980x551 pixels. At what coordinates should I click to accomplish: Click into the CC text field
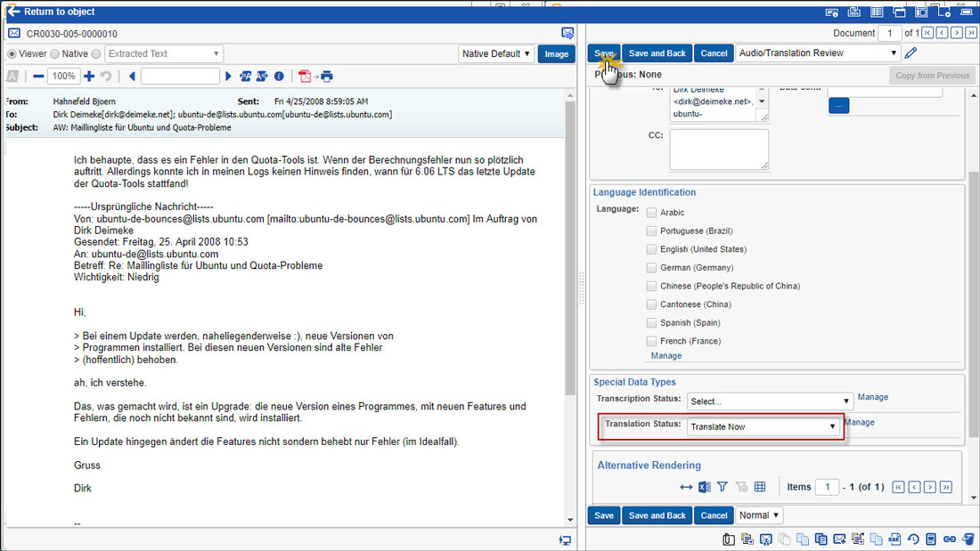point(719,150)
